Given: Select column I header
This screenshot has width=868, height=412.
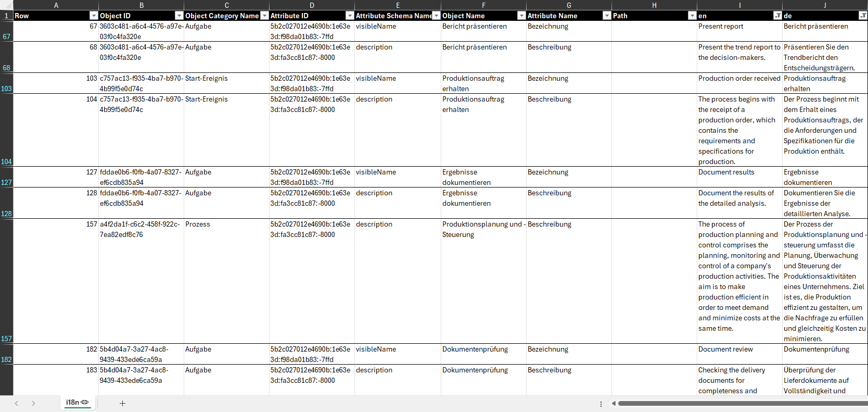Looking at the screenshot, I should (x=740, y=5).
